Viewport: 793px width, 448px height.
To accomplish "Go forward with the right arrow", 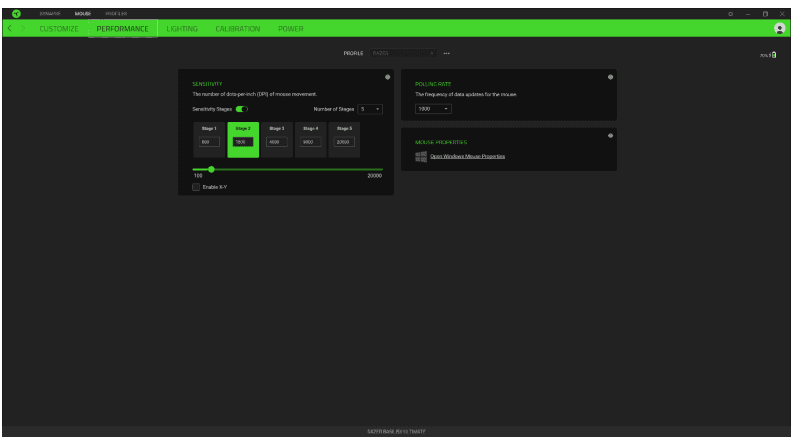I will click(23, 28).
